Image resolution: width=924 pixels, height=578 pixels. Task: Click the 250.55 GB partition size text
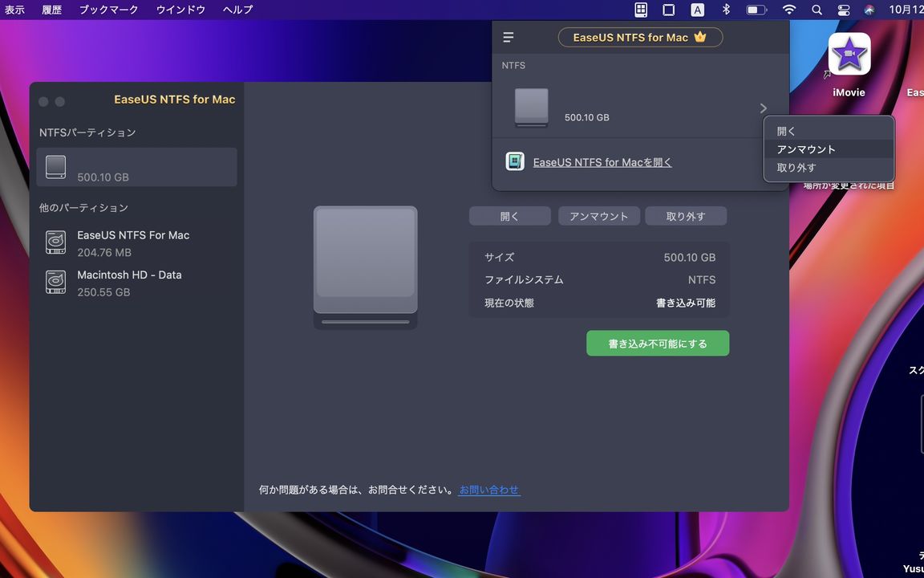coord(103,292)
